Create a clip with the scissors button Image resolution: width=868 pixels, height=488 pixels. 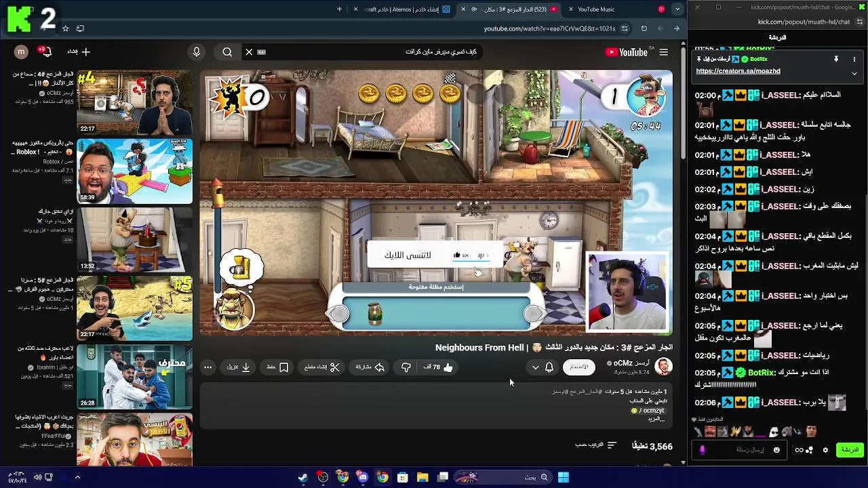coord(321,367)
